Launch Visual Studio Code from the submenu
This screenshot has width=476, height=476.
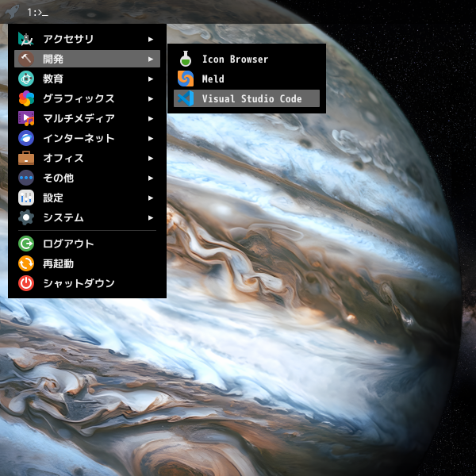click(247, 98)
